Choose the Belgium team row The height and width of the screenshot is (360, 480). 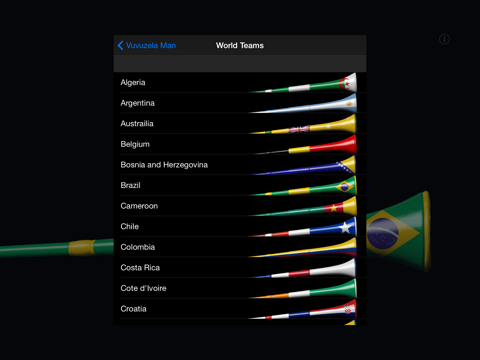(240, 144)
